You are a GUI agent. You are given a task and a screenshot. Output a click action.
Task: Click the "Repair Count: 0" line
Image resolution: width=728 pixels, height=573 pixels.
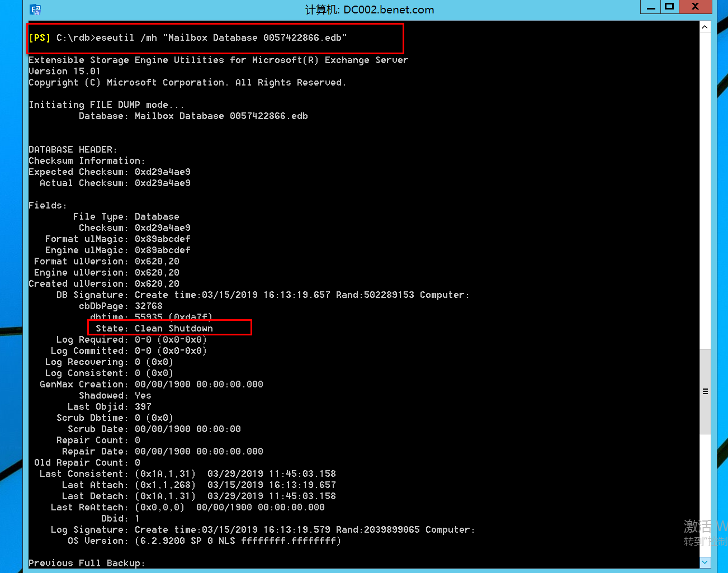click(98, 440)
